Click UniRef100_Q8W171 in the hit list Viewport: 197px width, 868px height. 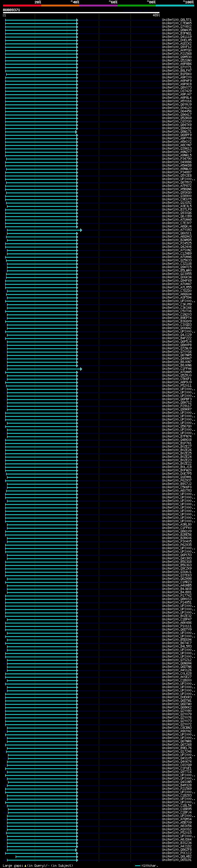pos(176,132)
